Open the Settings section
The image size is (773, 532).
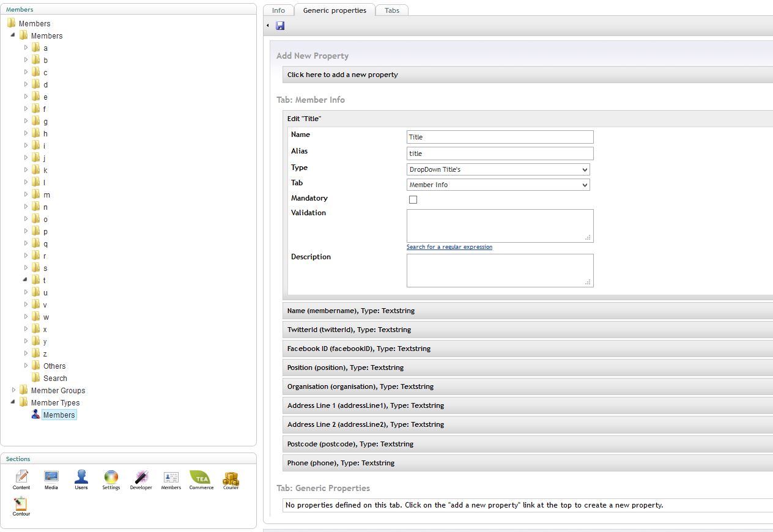coord(111,479)
